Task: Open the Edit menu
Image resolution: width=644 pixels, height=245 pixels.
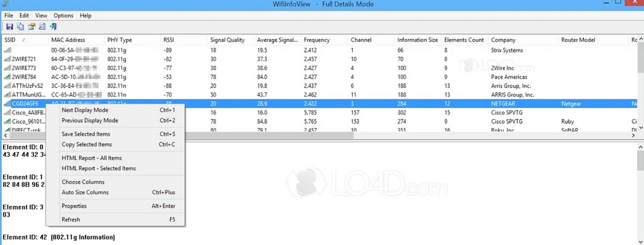Action: pos(24,16)
